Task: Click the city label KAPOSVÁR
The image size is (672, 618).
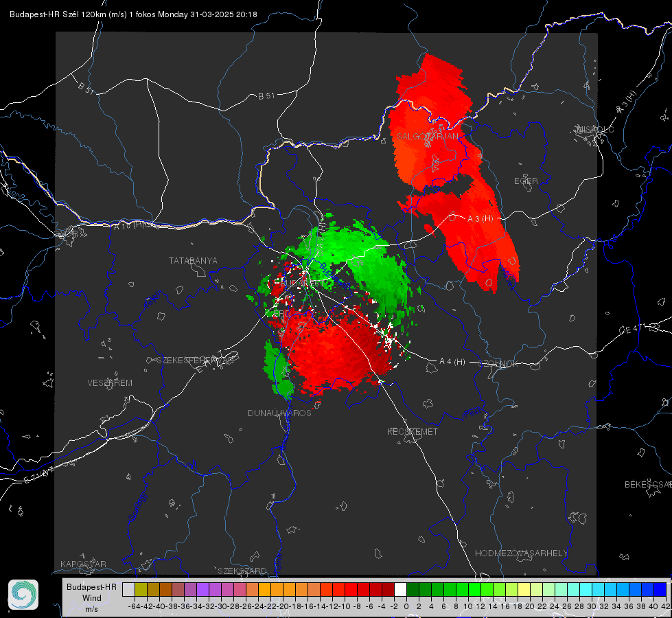Action: (83, 564)
